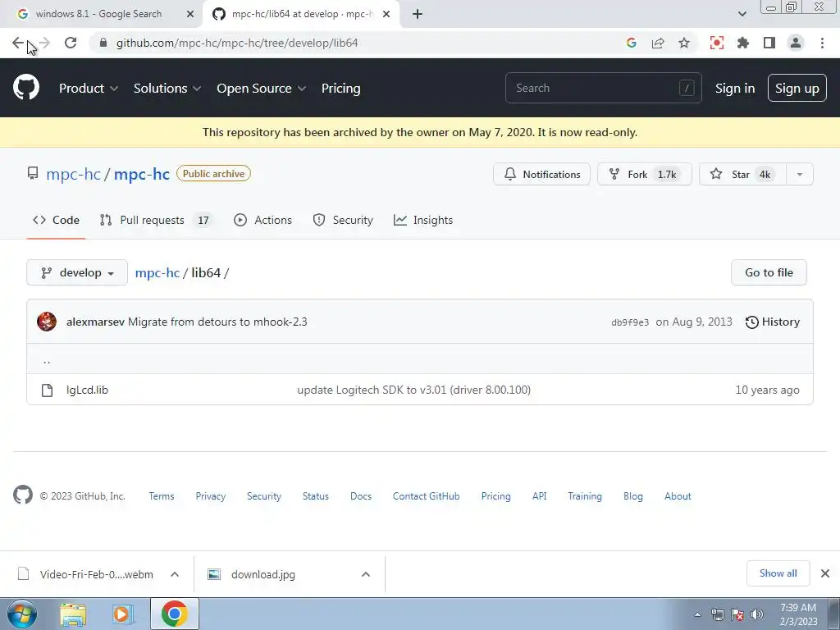Image resolution: width=840 pixels, height=630 pixels.
Task: Close the downloads bar
Action: pyautogui.click(x=825, y=573)
